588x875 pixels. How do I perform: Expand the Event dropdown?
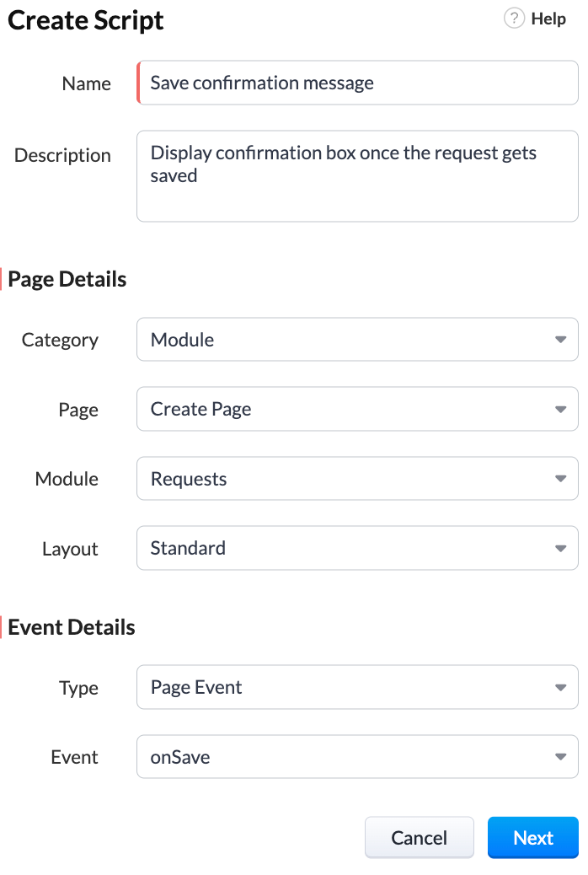click(x=561, y=756)
